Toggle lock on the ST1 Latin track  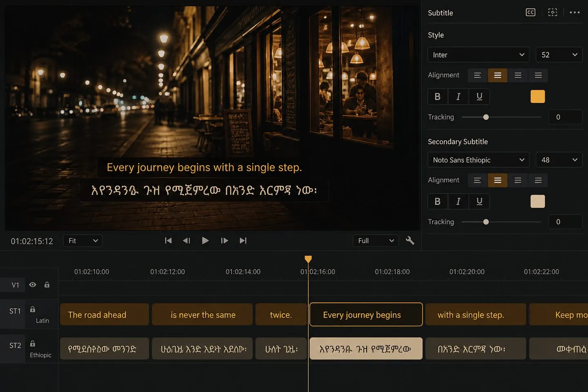click(33, 310)
